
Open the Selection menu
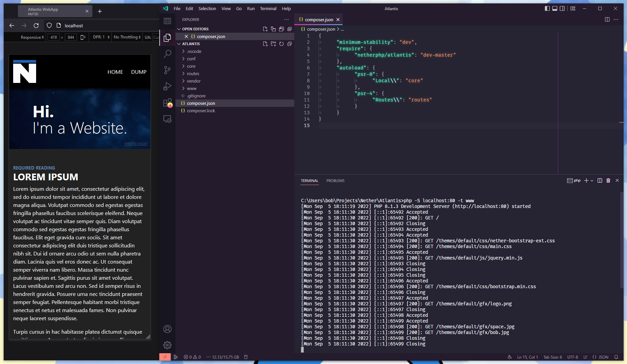point(207,8)
